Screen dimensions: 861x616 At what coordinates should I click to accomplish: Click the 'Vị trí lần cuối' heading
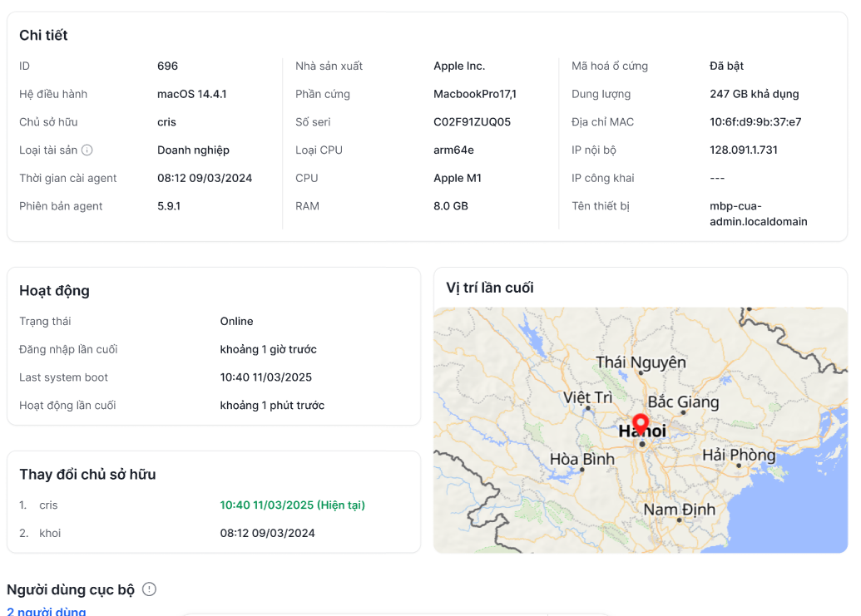(490, 288)
